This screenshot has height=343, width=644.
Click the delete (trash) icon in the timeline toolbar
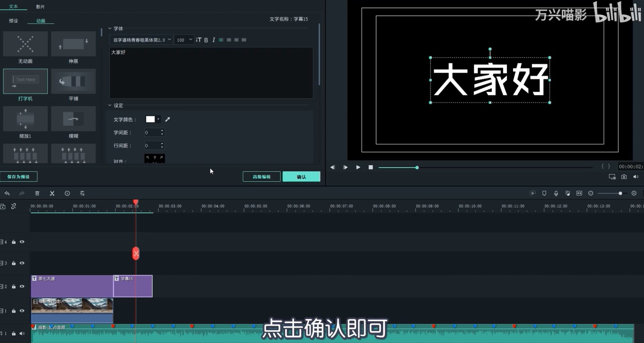coord(37,193)
